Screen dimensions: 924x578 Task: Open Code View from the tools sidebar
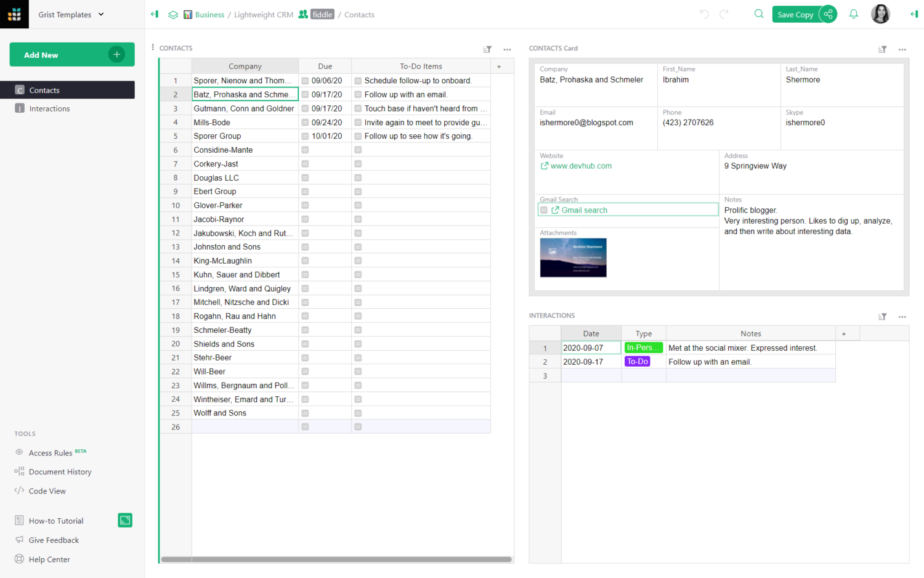[46, 490]
